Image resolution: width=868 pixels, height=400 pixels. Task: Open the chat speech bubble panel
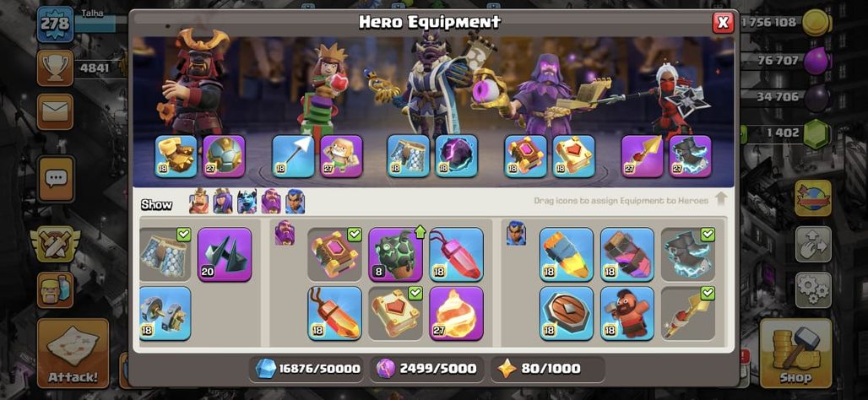point(56,179)
